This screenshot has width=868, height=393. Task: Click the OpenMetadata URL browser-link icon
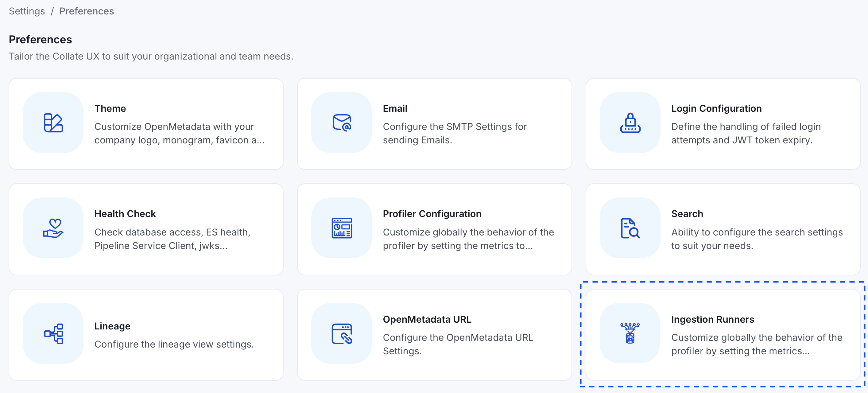point(342,333)
